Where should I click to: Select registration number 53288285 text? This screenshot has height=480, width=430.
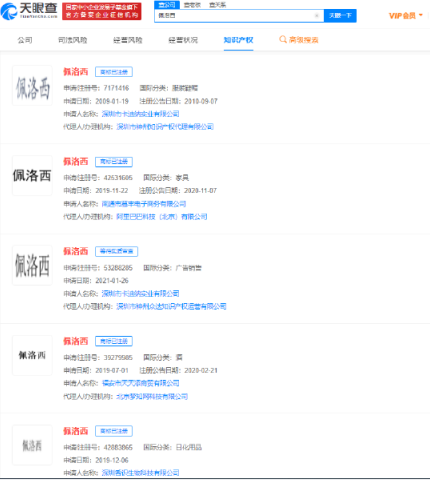118,268
